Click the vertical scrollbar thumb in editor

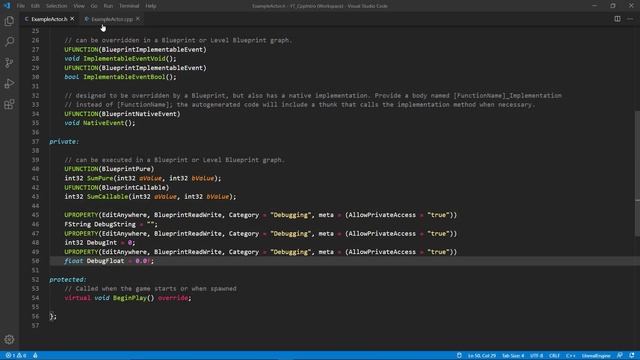[637, 173]
